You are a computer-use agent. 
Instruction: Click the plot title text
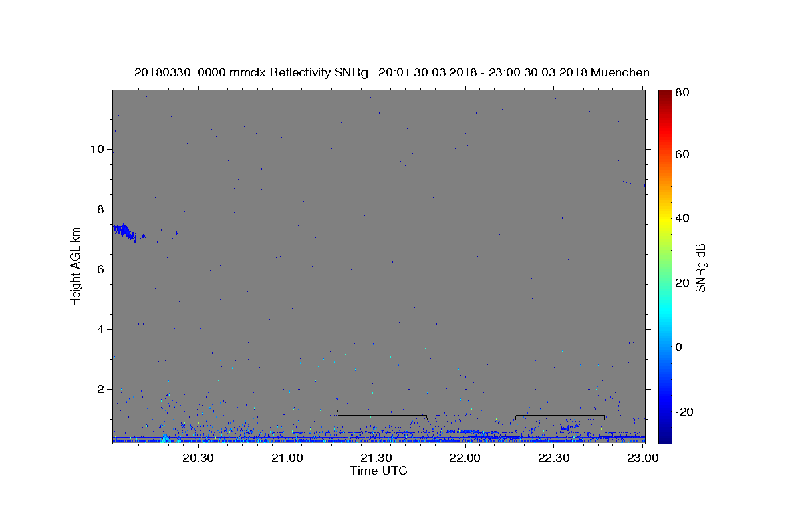pyautogui.click(x=392, y=72)
